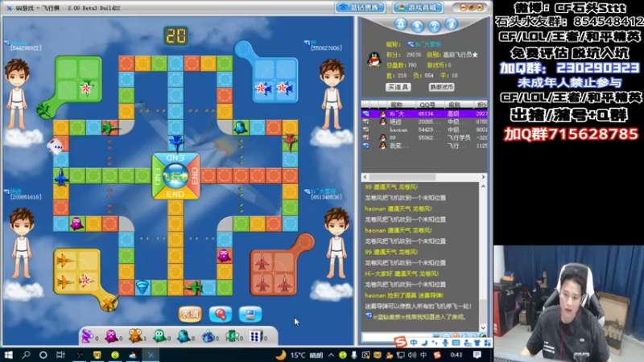Click the green plane at green launch pad
Viewport: 644px width, 362px height.
click(x=43, y=110)
